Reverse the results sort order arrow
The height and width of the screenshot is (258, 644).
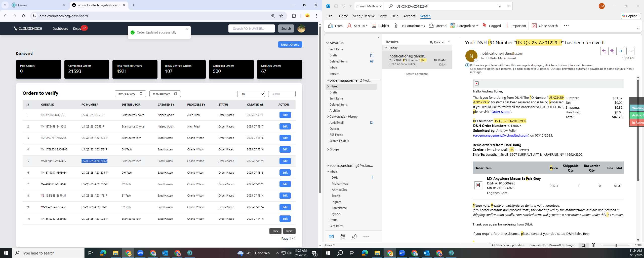point(449,42)
